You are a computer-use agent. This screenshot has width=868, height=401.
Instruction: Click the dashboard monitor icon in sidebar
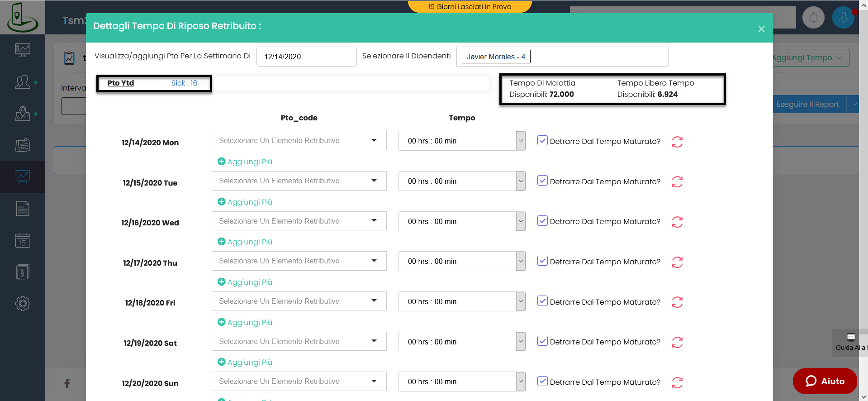23,50
